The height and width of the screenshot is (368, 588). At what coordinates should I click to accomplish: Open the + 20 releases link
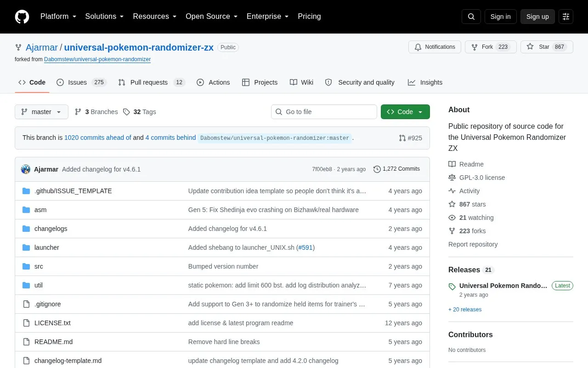point(465,310)
